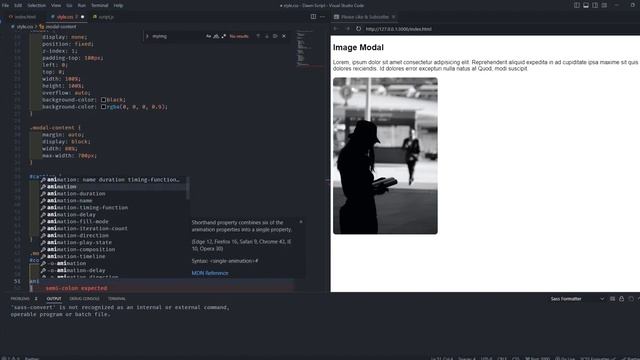Choose 'animation-name' from the suggestion list
Image resolution: width=640 pixels, height=360 pixels.
click(113, 200)
